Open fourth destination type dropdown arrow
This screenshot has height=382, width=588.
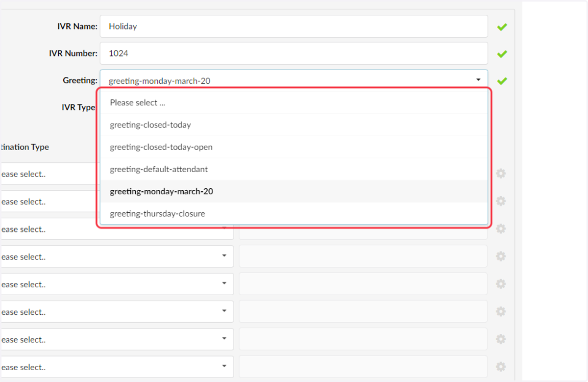(224, 255)
